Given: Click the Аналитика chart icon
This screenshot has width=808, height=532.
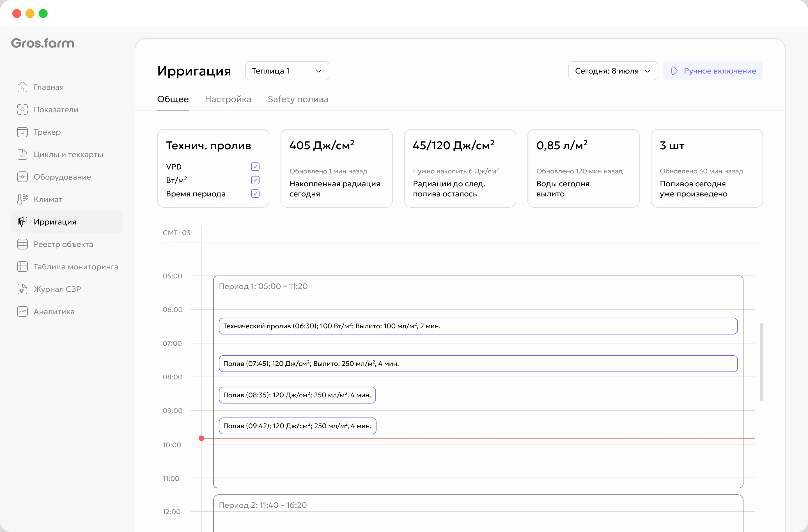Looking at the screenshot, I should [x=22, y=311].
